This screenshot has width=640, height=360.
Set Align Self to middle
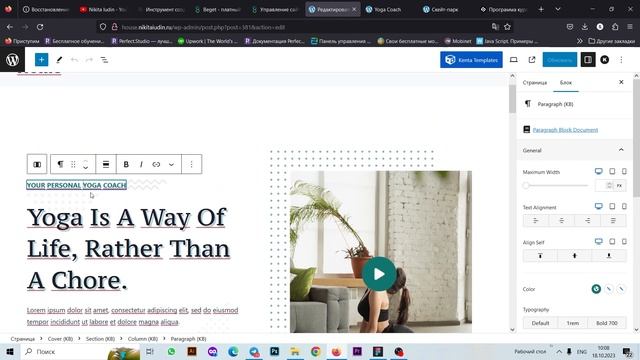[574, 256]
